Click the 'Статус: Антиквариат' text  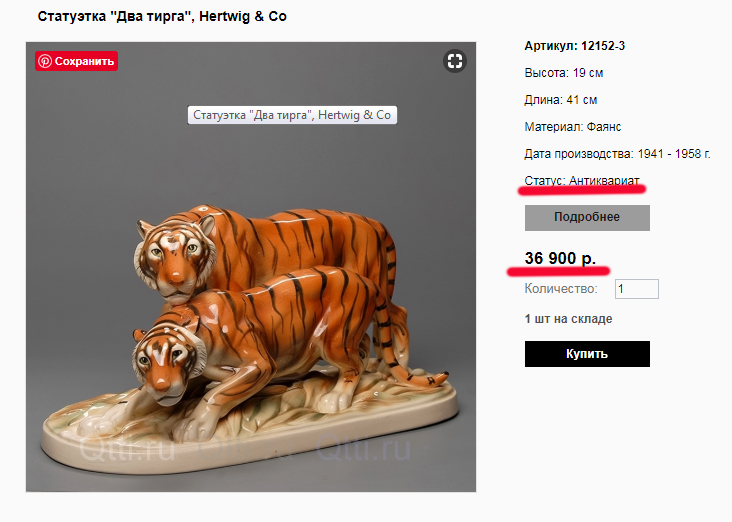[x=582, y=181]
